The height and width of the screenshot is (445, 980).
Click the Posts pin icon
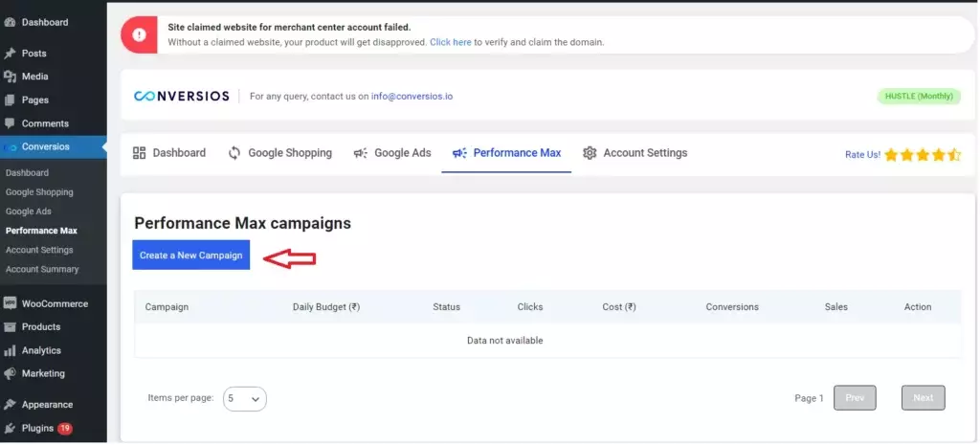(10, 54)
